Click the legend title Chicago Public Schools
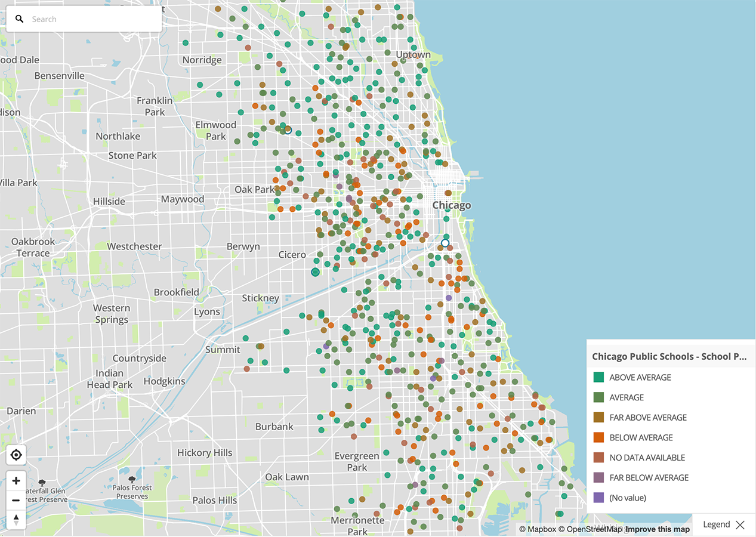This screenshot has width=756, height=537. coord(668,356)
